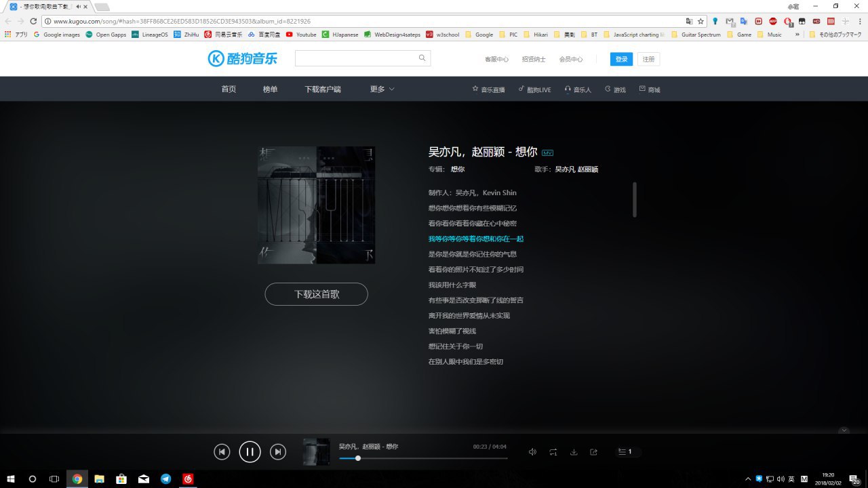Open 音乐直播 live music link
Viewport: 868px width, 488px height.
tap(489, 89)
